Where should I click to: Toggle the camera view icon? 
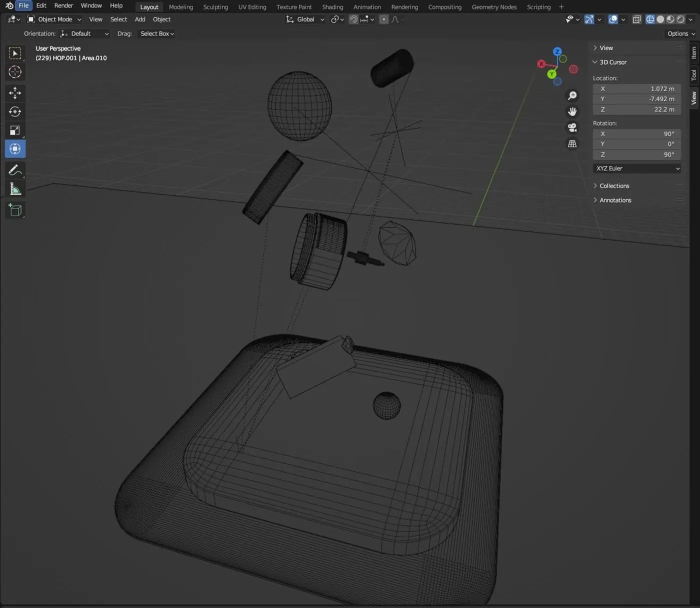click(572, 127)
